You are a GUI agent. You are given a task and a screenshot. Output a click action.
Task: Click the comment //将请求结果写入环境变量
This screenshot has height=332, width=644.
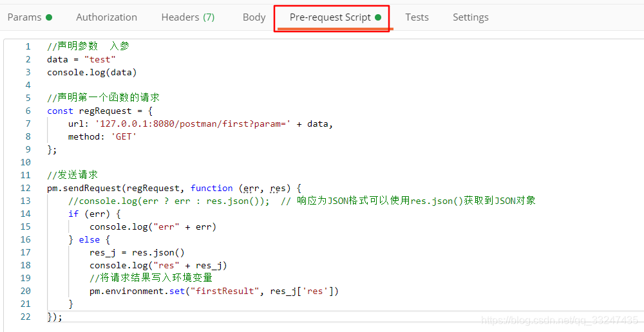point(151,278)
